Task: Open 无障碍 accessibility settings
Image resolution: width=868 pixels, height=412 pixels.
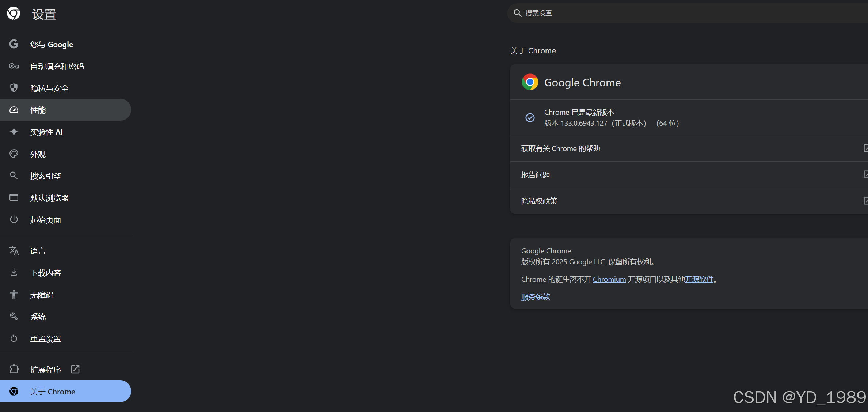Action: pos(65,295)
